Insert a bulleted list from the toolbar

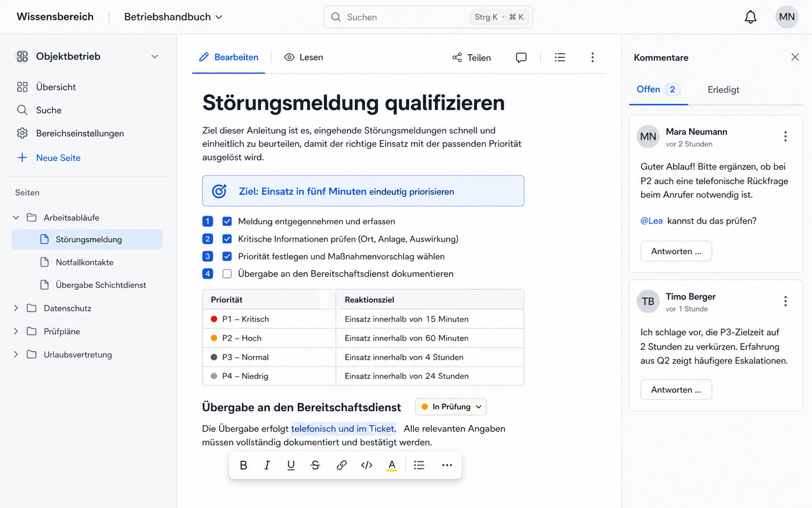[x=419, y=465]
